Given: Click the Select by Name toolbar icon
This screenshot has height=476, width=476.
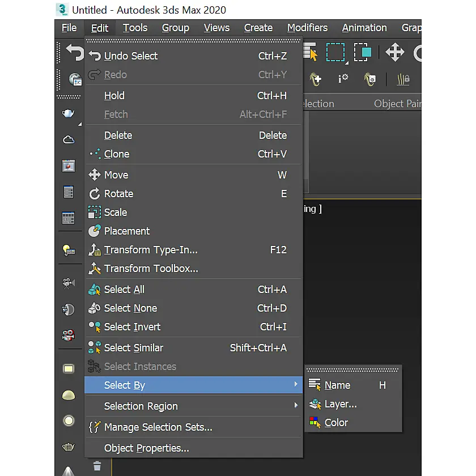Looking at the screenshot, I should tap(311, 53).
